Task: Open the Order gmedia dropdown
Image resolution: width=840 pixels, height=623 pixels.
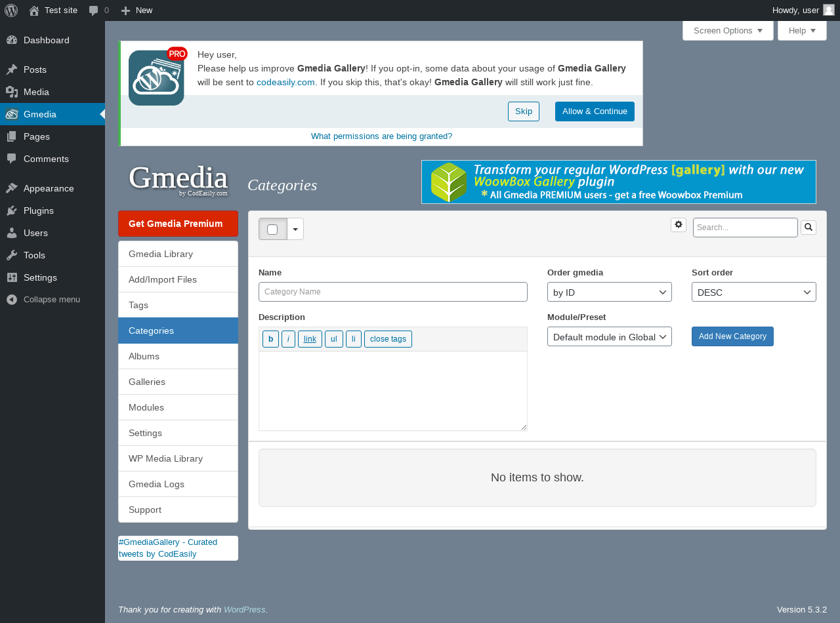Action: tap(610, 292)
